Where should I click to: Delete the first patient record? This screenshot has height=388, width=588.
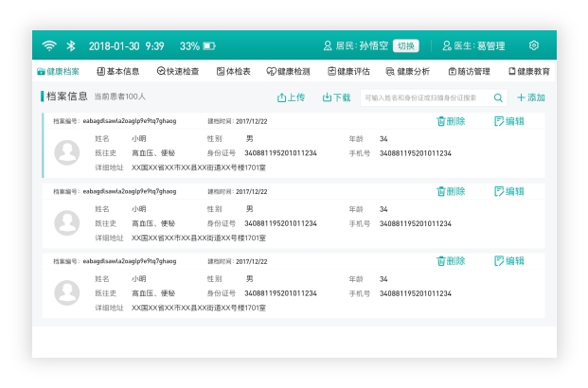coord(451,121)
